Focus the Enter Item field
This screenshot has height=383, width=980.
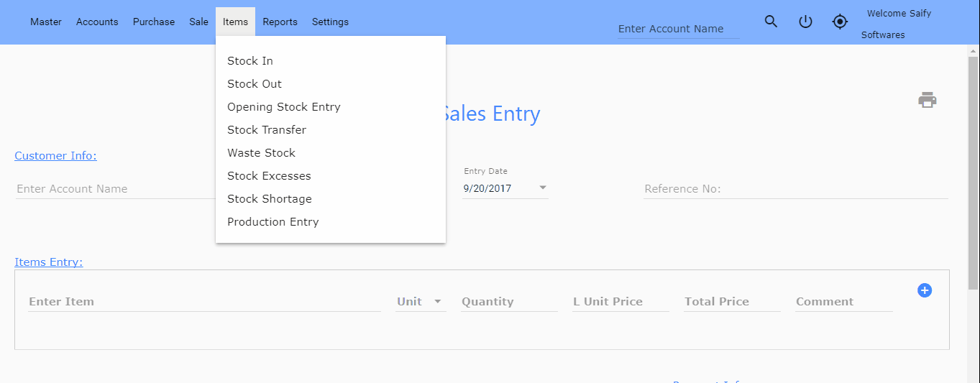pyautogui.click(x=204, y=302)
